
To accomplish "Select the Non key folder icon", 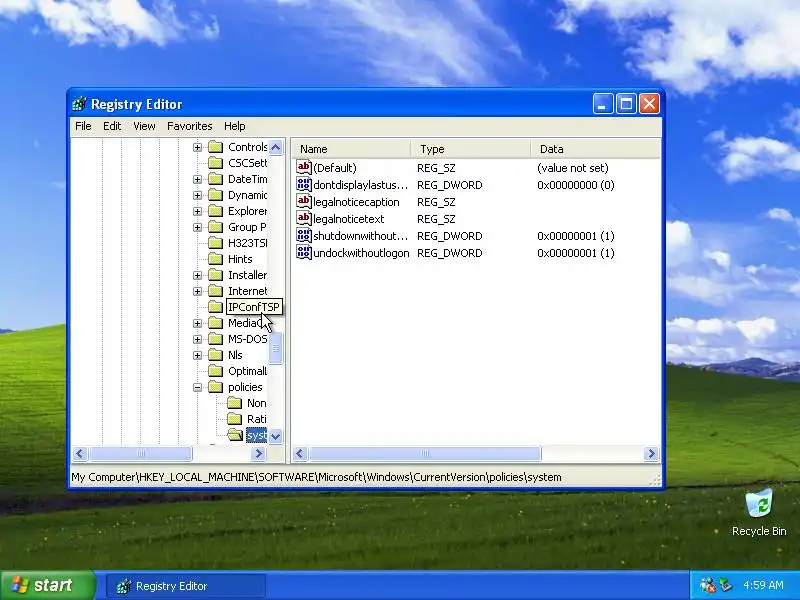I will 235,403.
